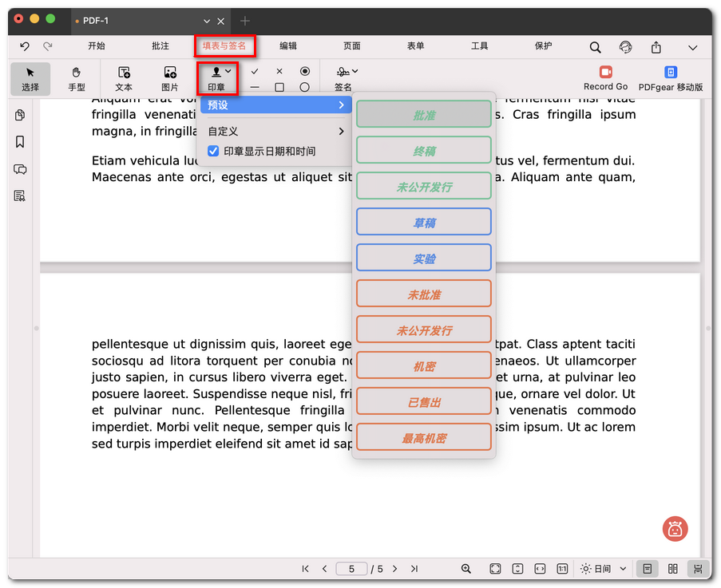This screenshot has height=588, width=721.
Task: Click the zoom in magnifier icon
Action: (x=466, y=569)
